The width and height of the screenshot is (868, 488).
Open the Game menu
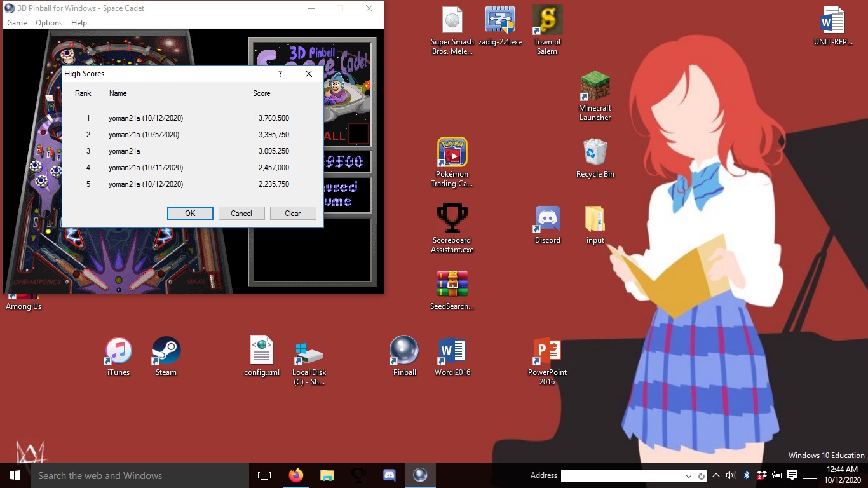(17, 23)
